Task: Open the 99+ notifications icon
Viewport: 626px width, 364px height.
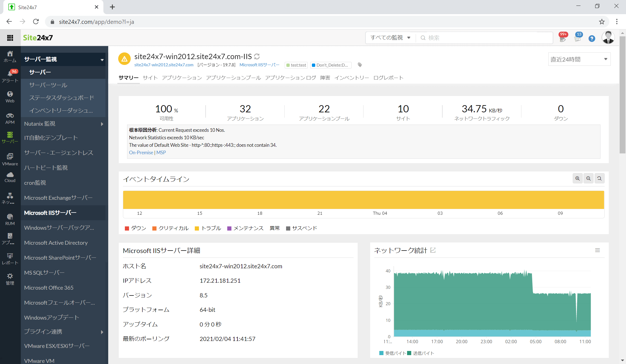Action: (563, 37)
